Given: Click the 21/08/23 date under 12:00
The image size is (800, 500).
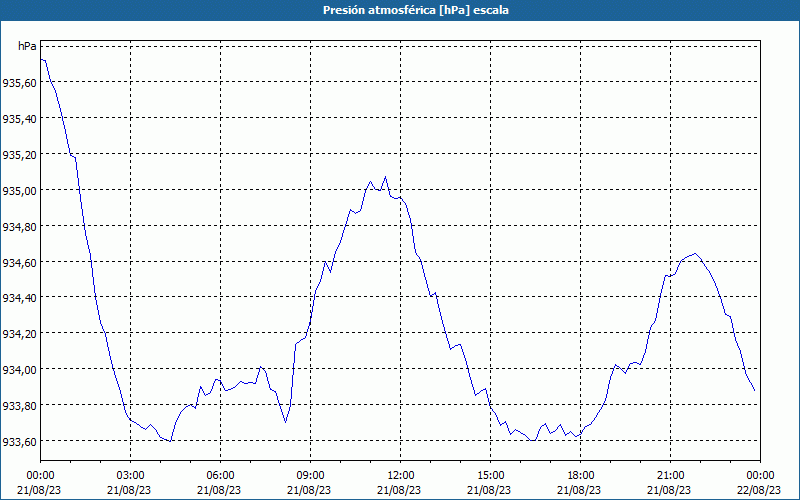Looking at the screenshot, I should pyautogui.click(x=399, y=490).
